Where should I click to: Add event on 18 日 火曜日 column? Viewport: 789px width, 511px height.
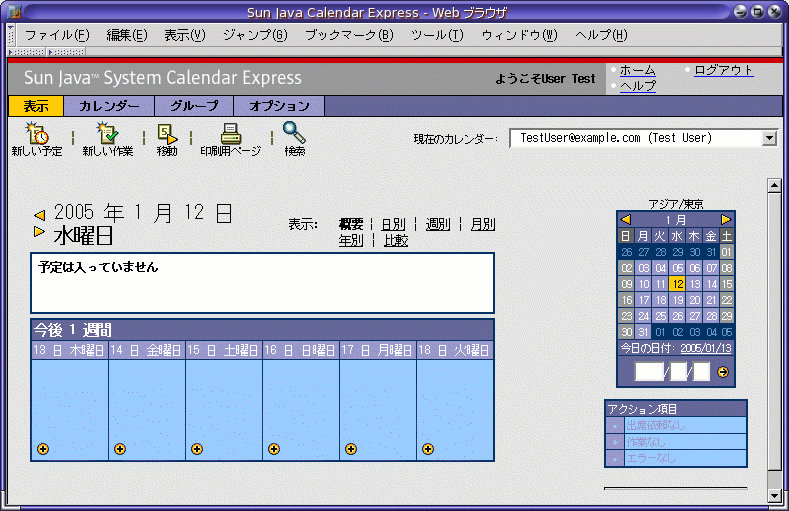[x=428, y=449]
